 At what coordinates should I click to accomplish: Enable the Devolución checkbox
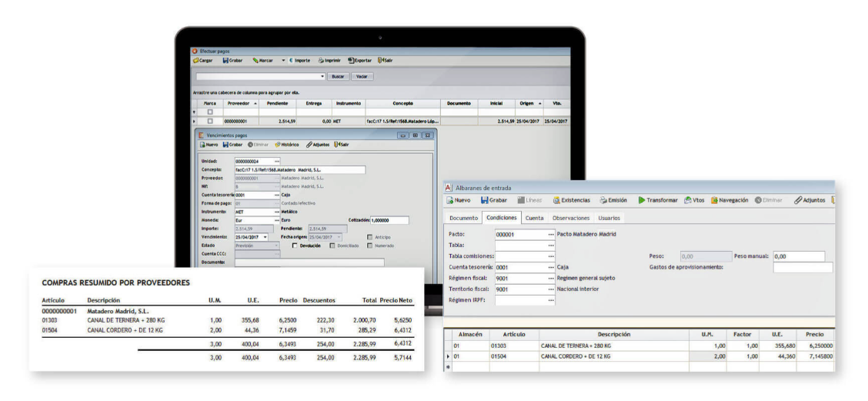[x=295, y=246]
